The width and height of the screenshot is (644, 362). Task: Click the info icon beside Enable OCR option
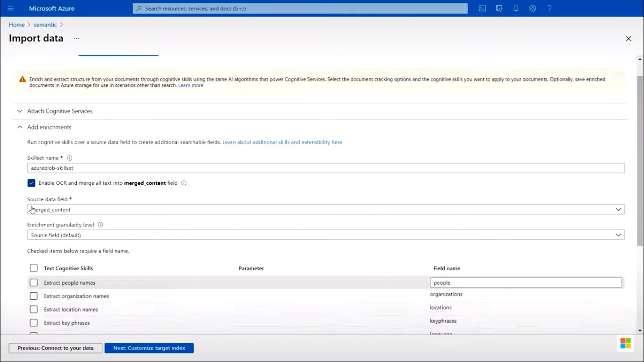tap(184, 183)
